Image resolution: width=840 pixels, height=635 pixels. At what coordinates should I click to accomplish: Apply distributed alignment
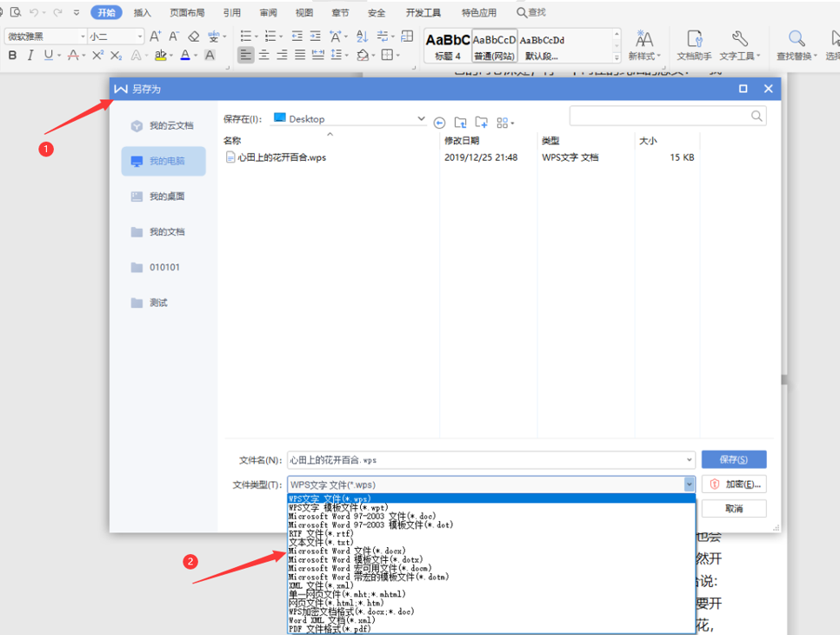pyautogui.click(x=318, y=55)
